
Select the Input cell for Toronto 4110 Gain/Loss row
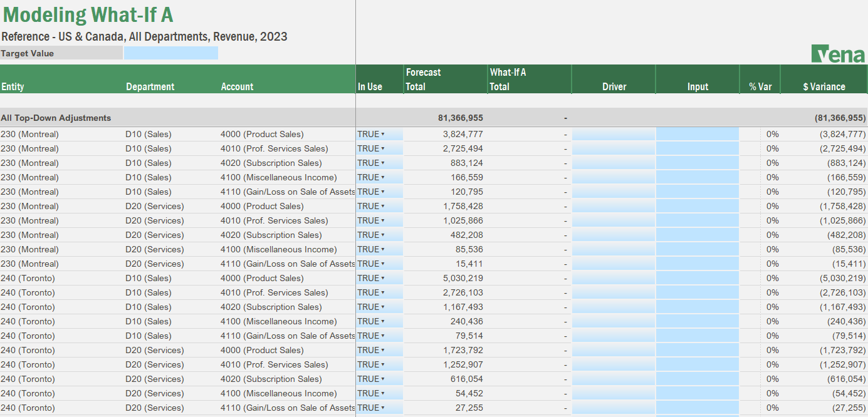[698, 336]
